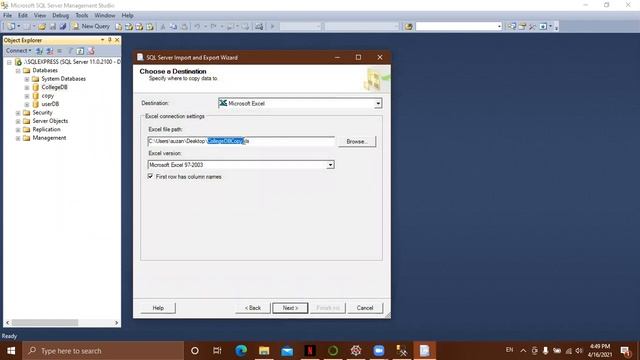Open Microsoft Edge from taskbar

click(x=241, y=351)
